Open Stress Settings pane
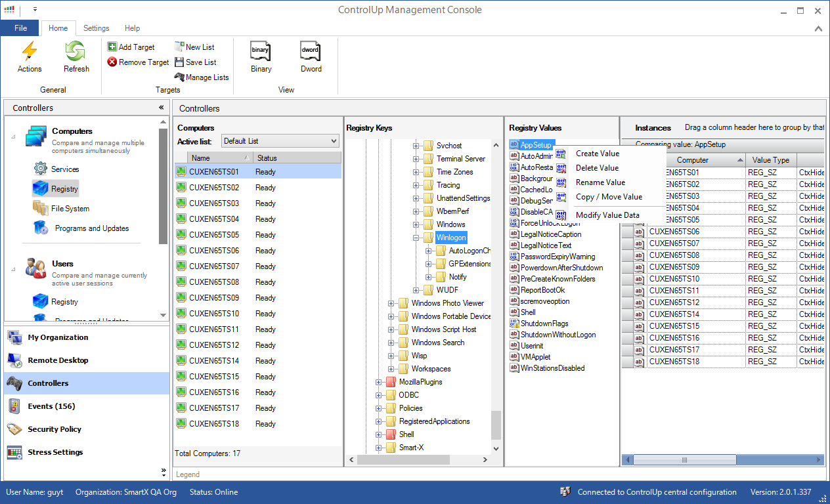The height and width of the screenshot is (504, 830). coord(85,452)
